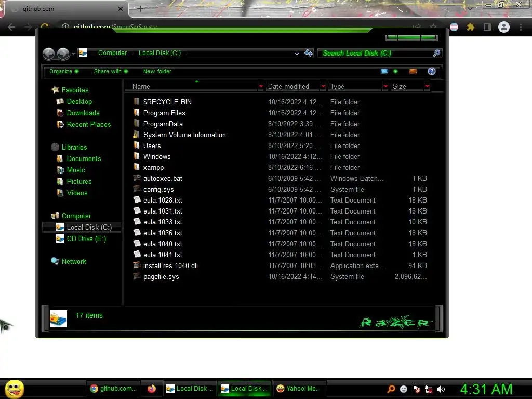Toggle the preview pane icon
The width and height of the screenshot is (532, 399).
click(x=413, y=71)
